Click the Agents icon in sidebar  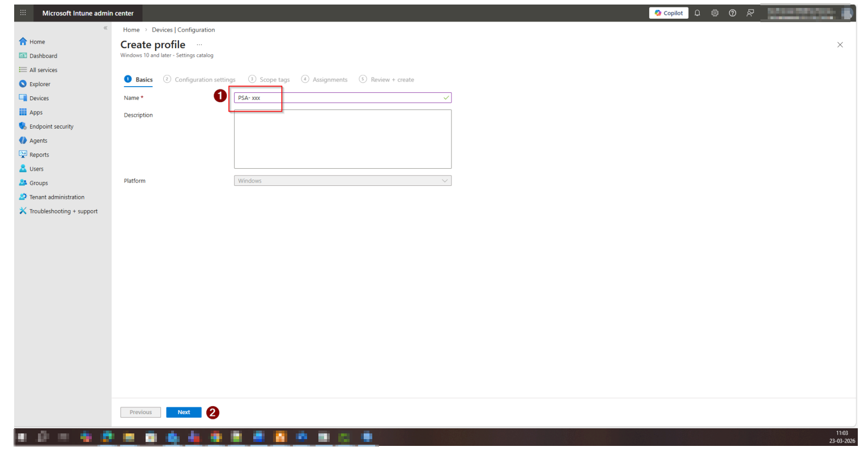coord(23,141)
